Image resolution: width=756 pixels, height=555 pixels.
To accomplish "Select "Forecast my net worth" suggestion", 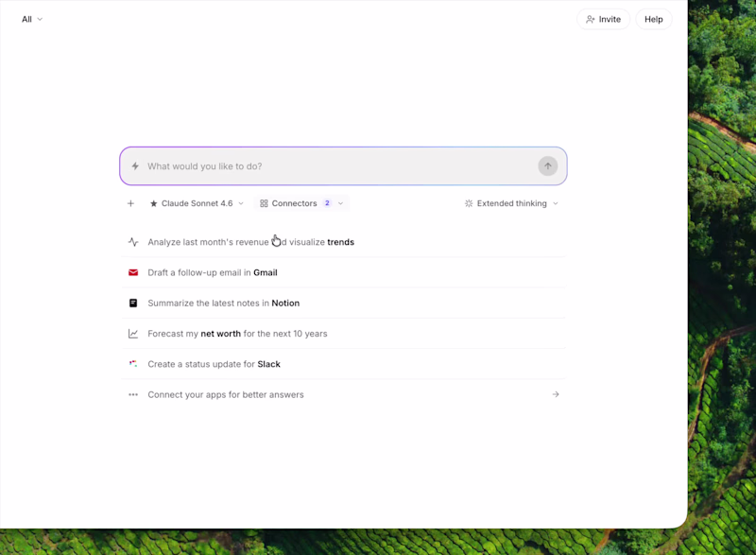I will [x=343, y=334].
